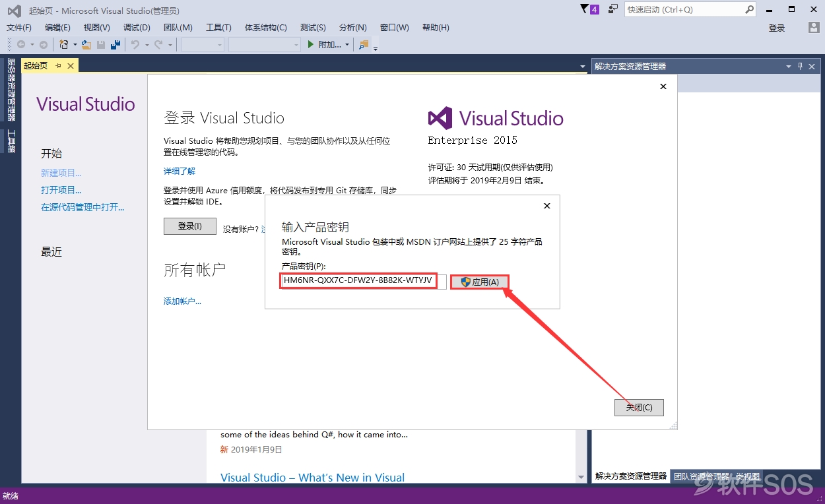Image resolution: width=825 pixels, height=504 pixels.
Task: Close the 输入产品密钥 dialog with its X
Action: (x=546, y=206)
